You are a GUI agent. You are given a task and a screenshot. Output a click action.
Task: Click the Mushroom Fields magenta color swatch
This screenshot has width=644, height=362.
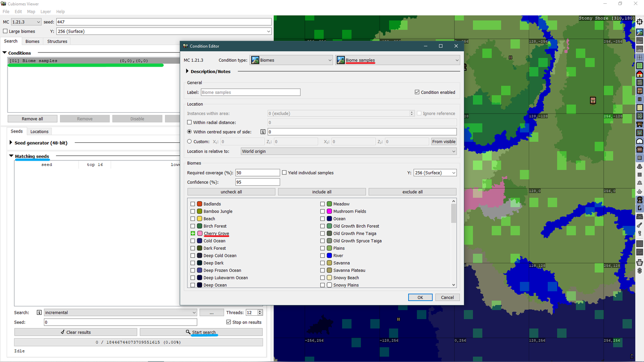329,212
